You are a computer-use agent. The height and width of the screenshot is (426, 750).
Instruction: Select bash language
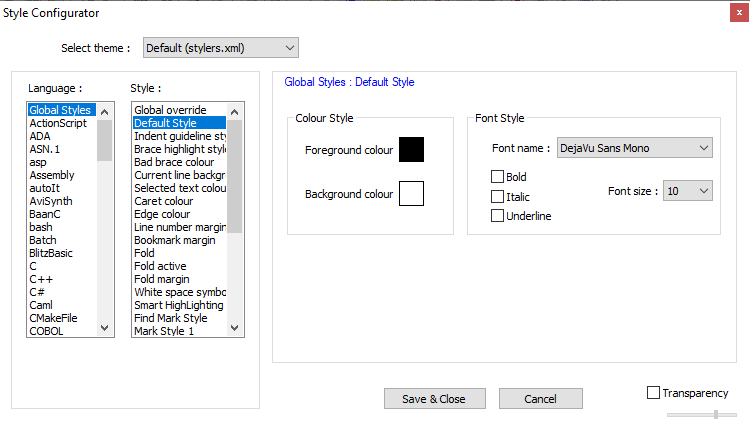pos(62,227)
